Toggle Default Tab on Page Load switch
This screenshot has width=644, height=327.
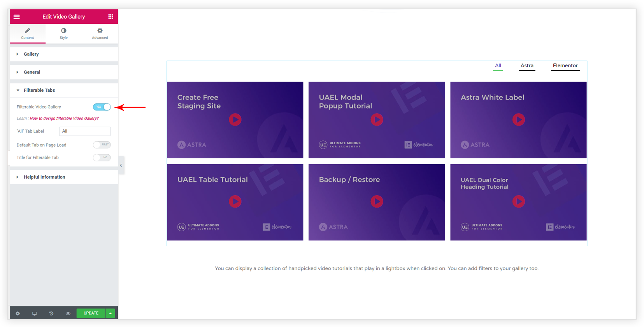point(102,145)
